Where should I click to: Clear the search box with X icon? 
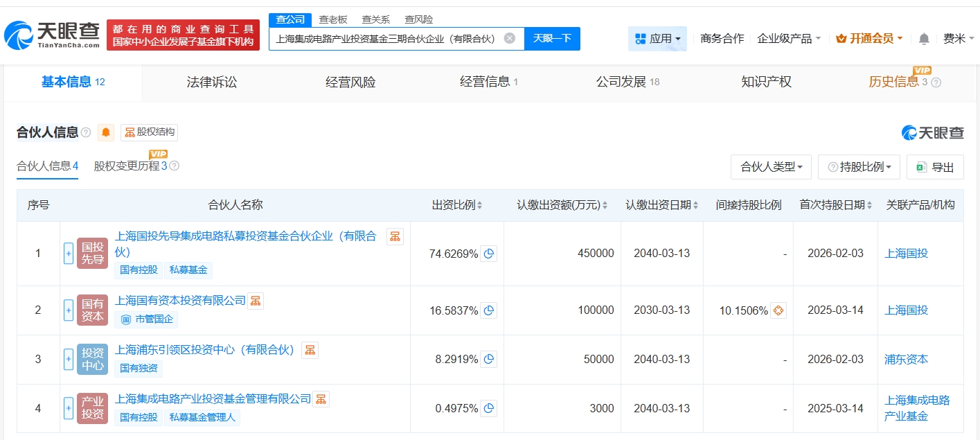(x=509, y=38)
